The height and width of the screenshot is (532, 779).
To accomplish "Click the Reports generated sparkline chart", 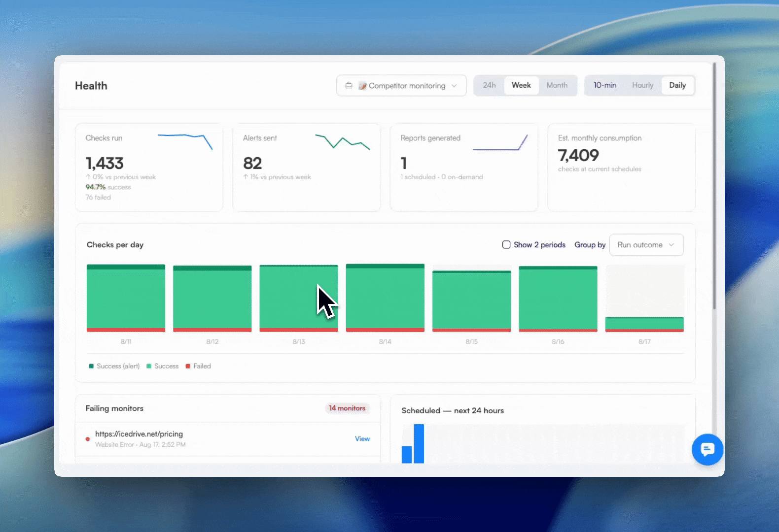I will (x=500, y=142).
